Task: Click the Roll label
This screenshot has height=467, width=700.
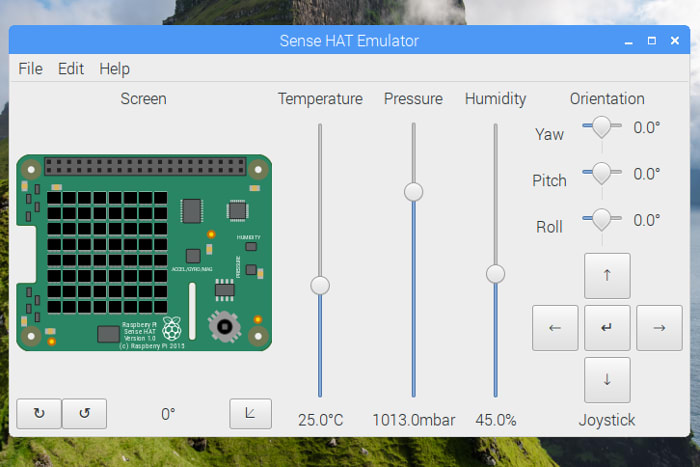Action: (x=549, y=227)
